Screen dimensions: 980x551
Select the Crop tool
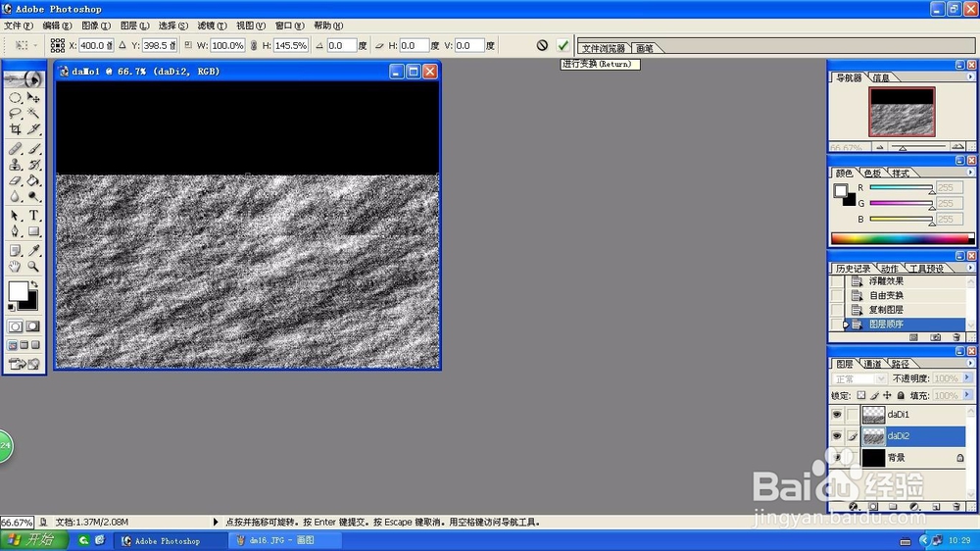click(16, 129)
